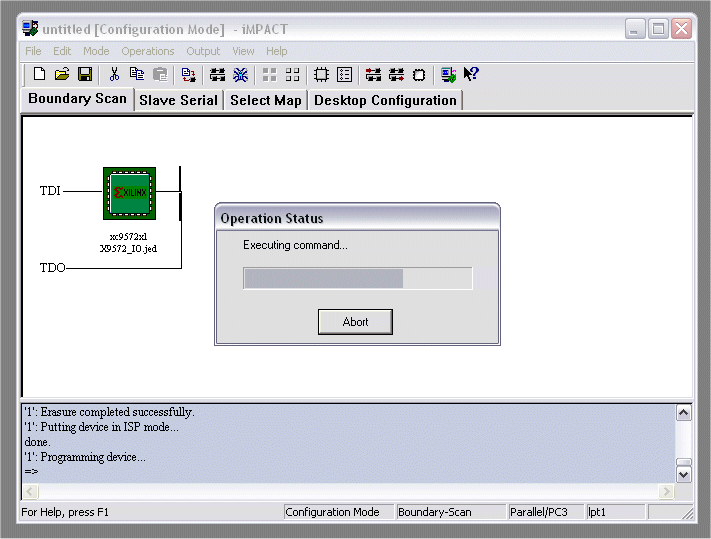Click the X9572_IO.jed file label
This screenshot has height=539, width=711.
pos(128,248)
